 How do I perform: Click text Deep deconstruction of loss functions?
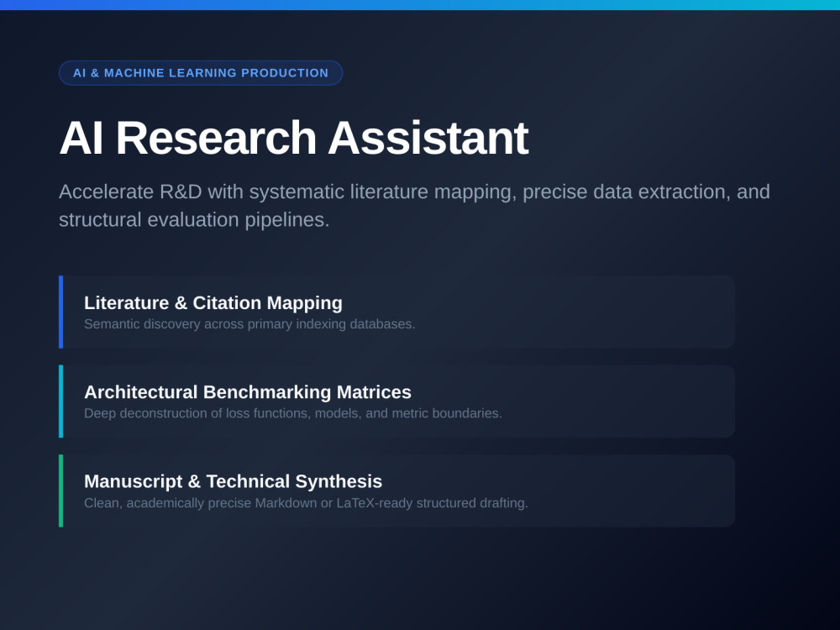293,413
